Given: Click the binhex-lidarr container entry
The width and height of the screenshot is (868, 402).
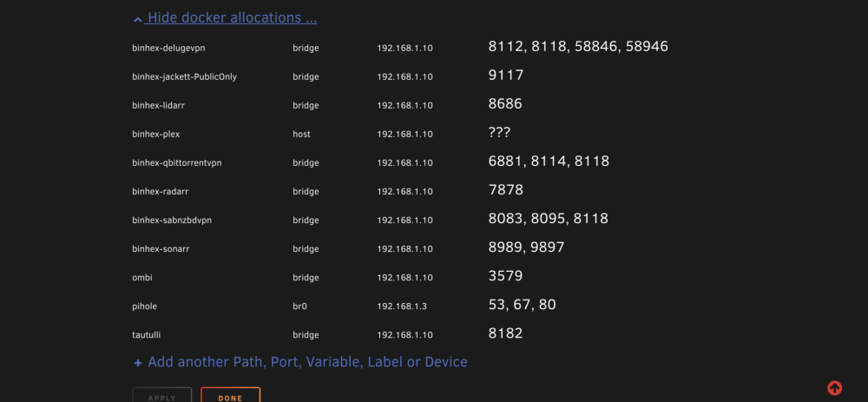Looking at the screenshot, I should pos(158,105).
